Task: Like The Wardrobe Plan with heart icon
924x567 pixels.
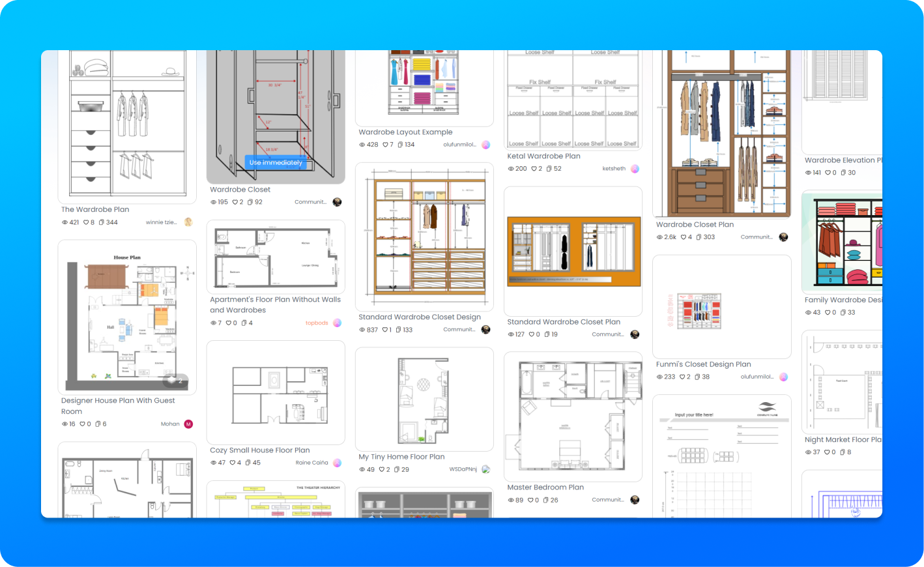Action: click(x=86, y=222)
